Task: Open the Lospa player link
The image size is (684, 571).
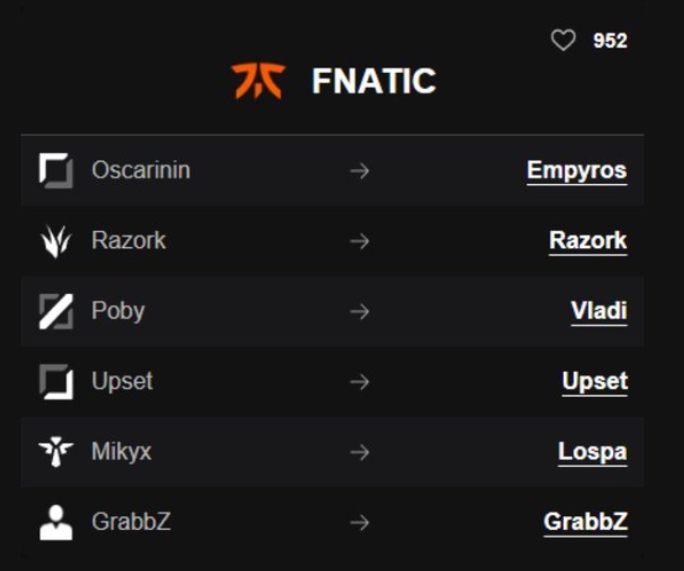Action: tap(592, 452)
